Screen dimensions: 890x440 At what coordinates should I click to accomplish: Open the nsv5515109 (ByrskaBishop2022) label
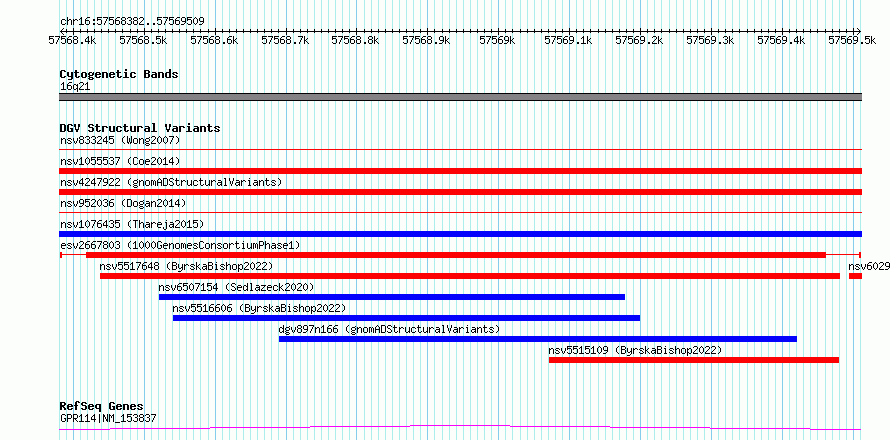coord(635,350)
